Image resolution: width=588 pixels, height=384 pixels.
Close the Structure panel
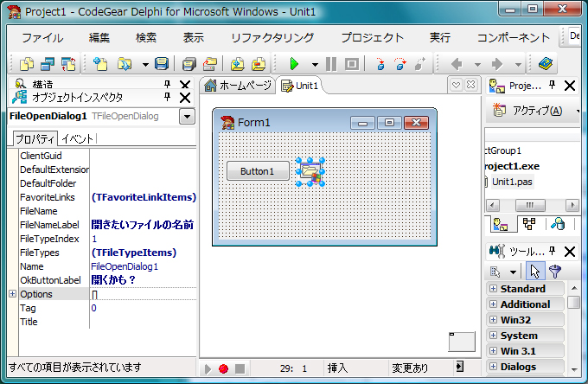(185, 84)
